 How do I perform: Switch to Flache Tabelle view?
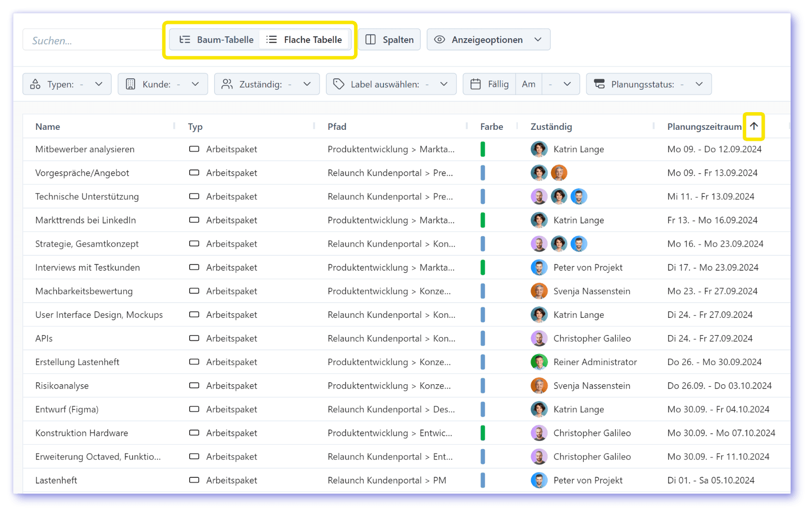coord(304,40)
